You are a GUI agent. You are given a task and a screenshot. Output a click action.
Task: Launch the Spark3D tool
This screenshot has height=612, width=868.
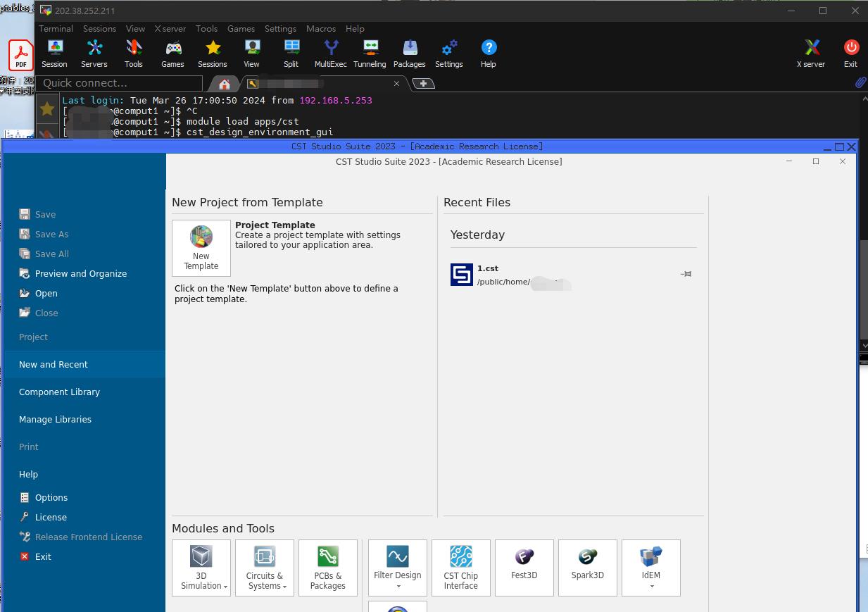coord(588,568)
